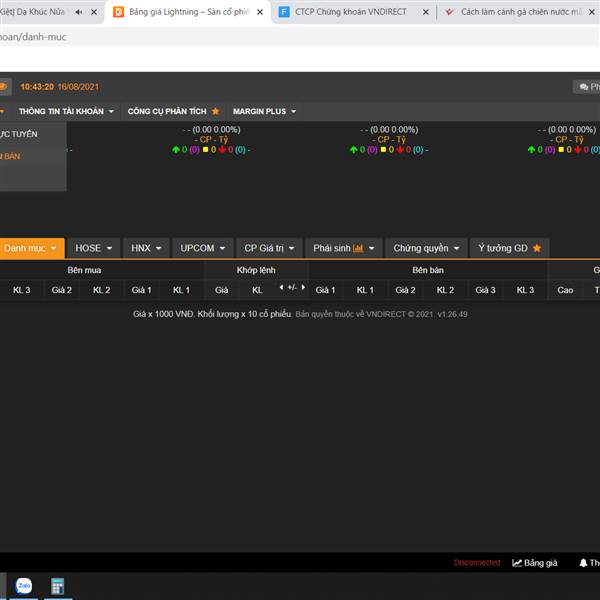
Task: Click the left arrow beside +/- column
Action: [x=281, y=287]
